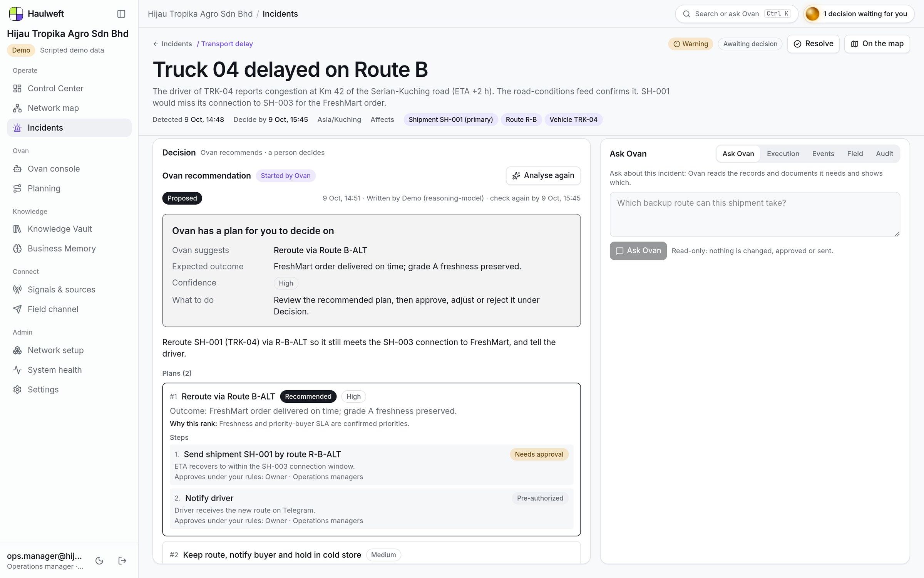Click the Route R-B chip

pos(521,120)
